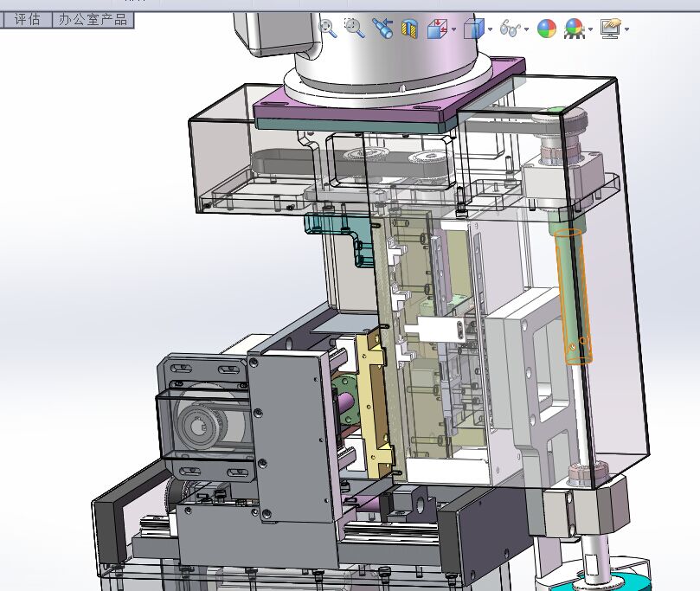Select the Zoom to Area tool
Image resolution: width=700 pixels, height=591 pixels.
coord(355,28)
